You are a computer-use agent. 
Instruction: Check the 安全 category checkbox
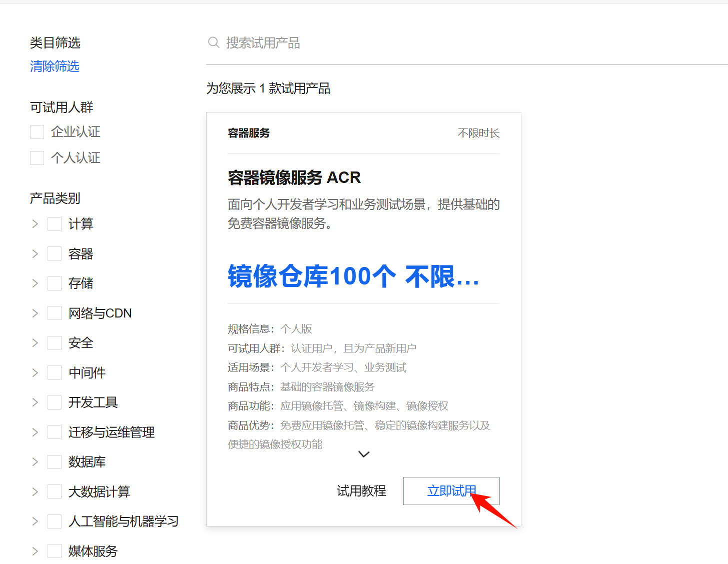(x=54, y=342)
